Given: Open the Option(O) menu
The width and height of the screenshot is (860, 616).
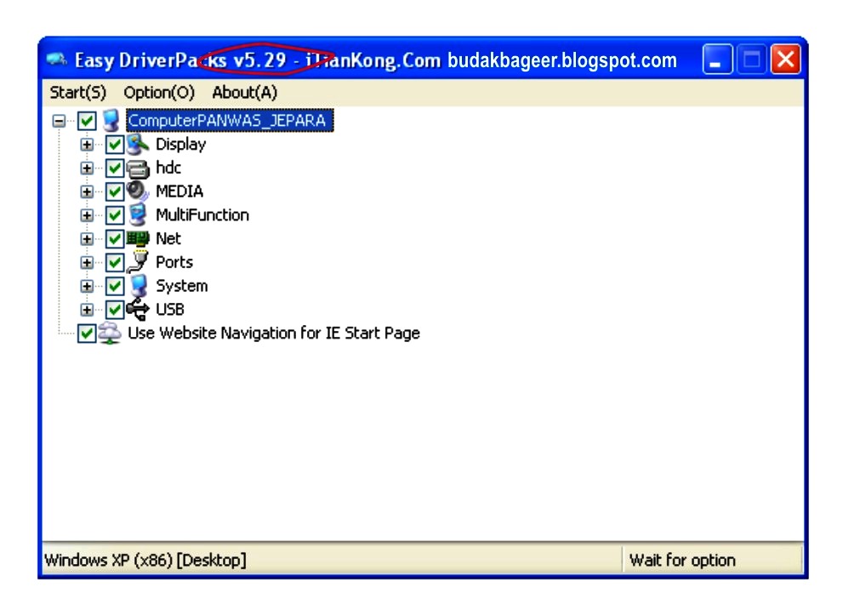Looking at the screenshot, I should click(159, 92).
